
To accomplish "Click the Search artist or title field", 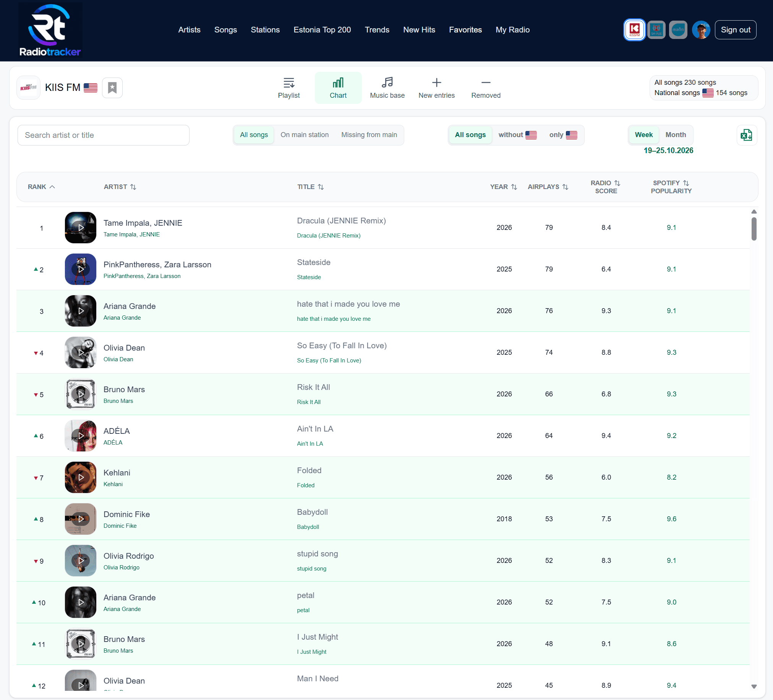I will 104,135.
